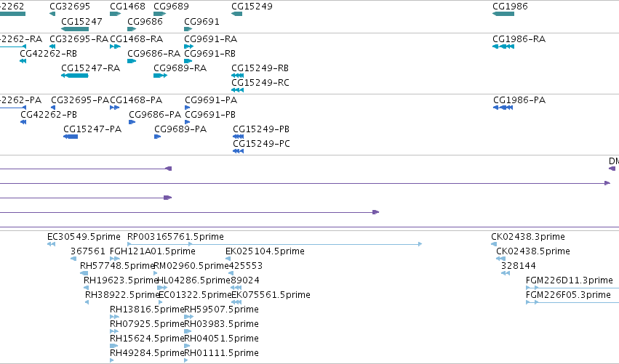Select EST FGM226D11.3prime
Image resolution: width=619 pixels, height=364 pixels.
[x=570, y=280]
